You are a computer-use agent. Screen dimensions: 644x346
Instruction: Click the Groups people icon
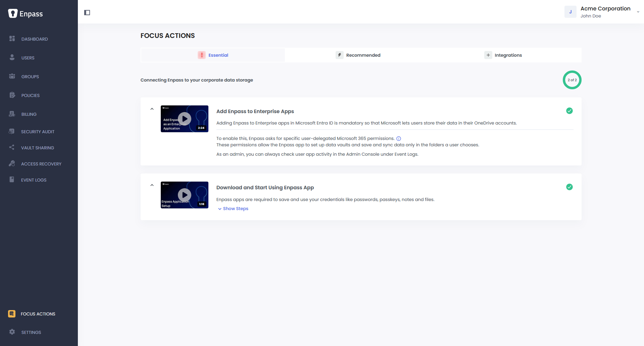click(12, 76)
